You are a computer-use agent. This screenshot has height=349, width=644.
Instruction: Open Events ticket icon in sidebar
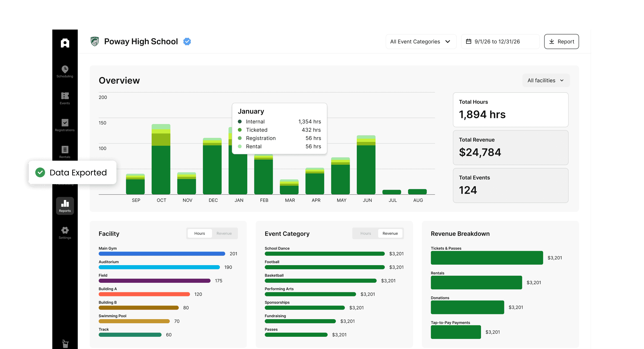65,96
